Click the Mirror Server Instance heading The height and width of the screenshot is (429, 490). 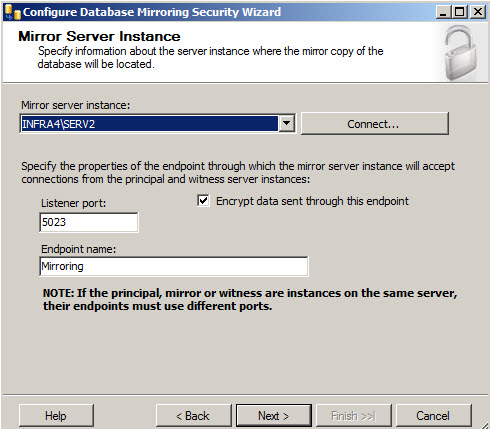(x=99, y=36)
